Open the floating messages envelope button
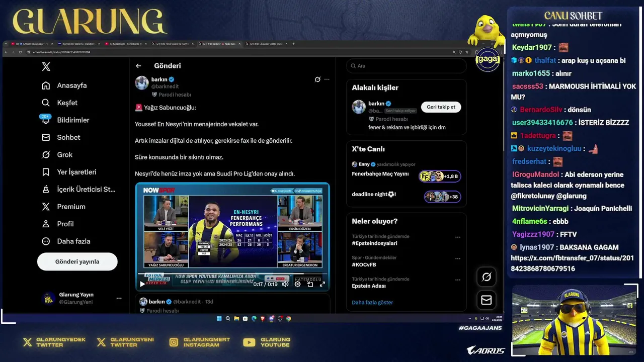644x362 pixels. pos(487,300)
